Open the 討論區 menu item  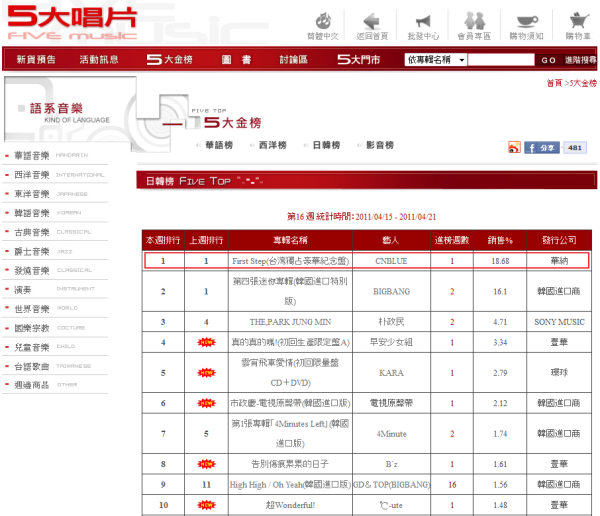[x=293, y=59]
